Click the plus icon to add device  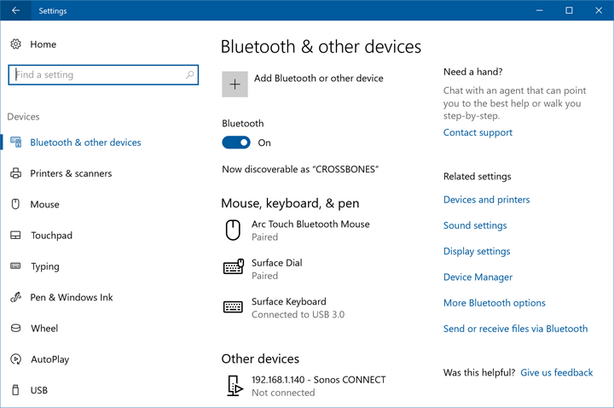click(x=235, y=84)
